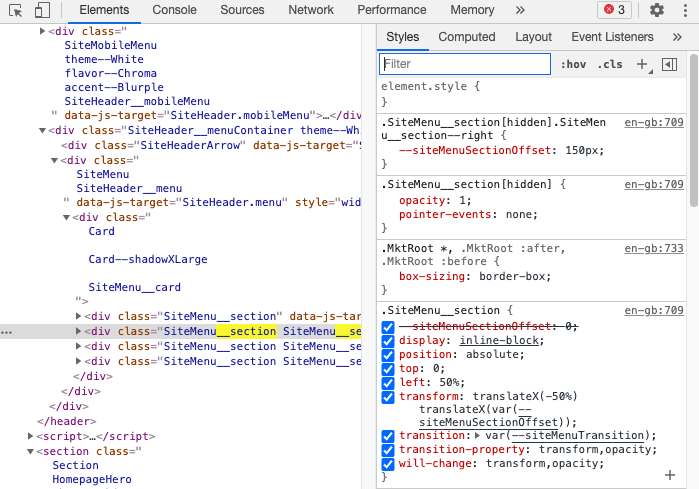Select the Styles pane tab
699x489 pixels.
pos(403,37)
